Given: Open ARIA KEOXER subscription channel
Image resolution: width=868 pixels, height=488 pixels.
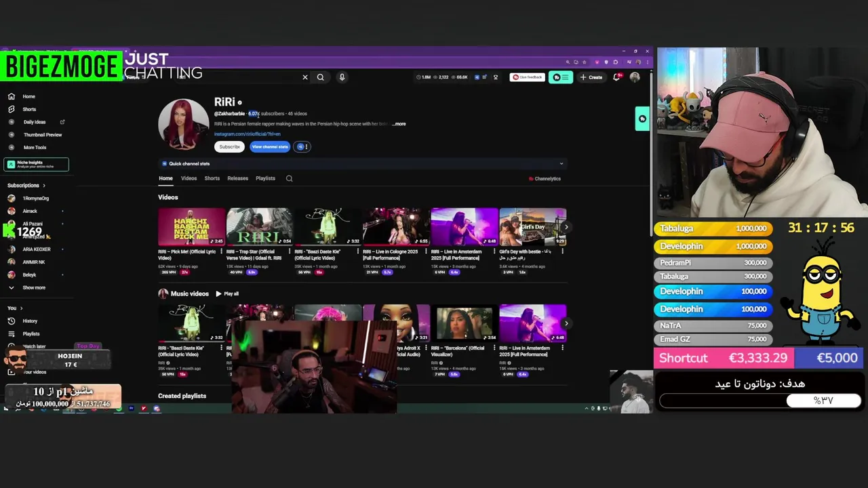Looking at the screenshot, I should pos(36,249).
